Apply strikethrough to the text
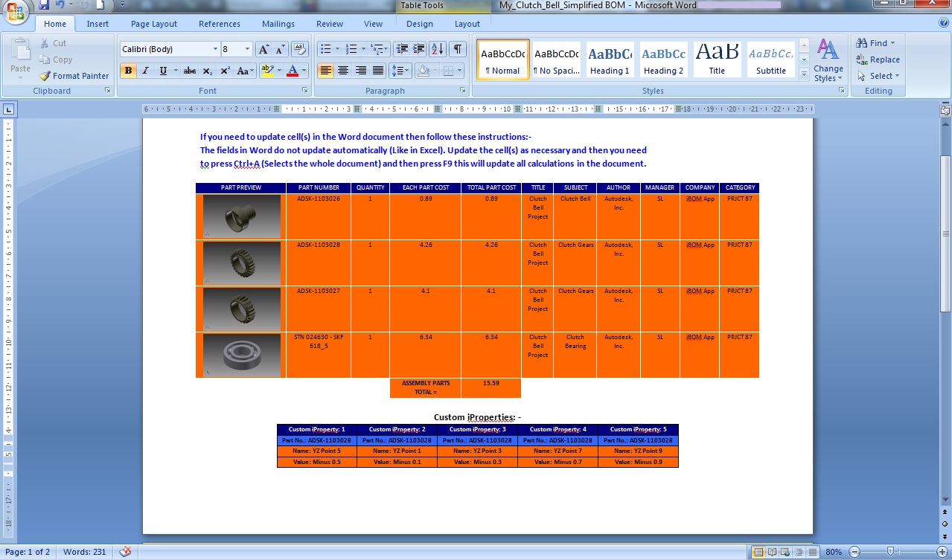Viewport: 952px width, 560px height. pyautogui.click(x=189, y=71)
